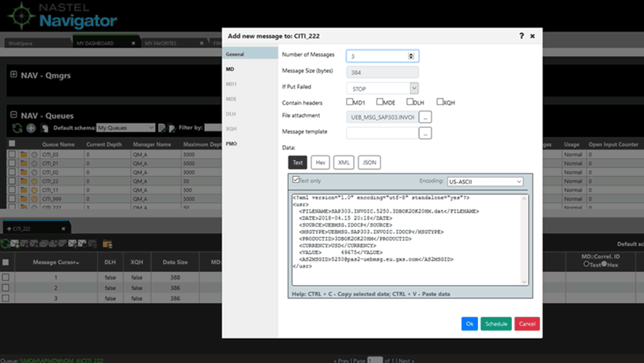Toggle the DLH contain-headers checkbox
The height and width of the screenshot is (363, 644).
410,101
